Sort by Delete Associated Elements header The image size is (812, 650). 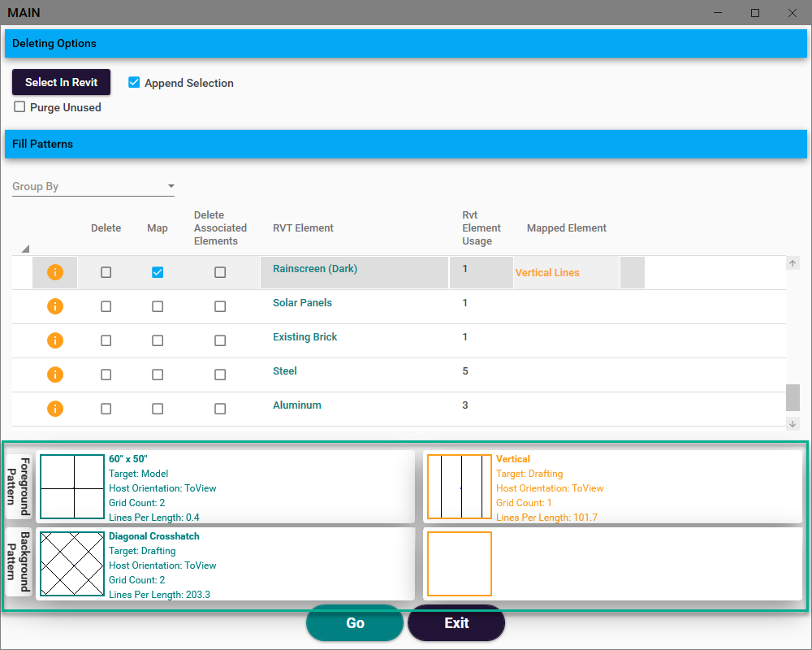[x=220, y=228]
